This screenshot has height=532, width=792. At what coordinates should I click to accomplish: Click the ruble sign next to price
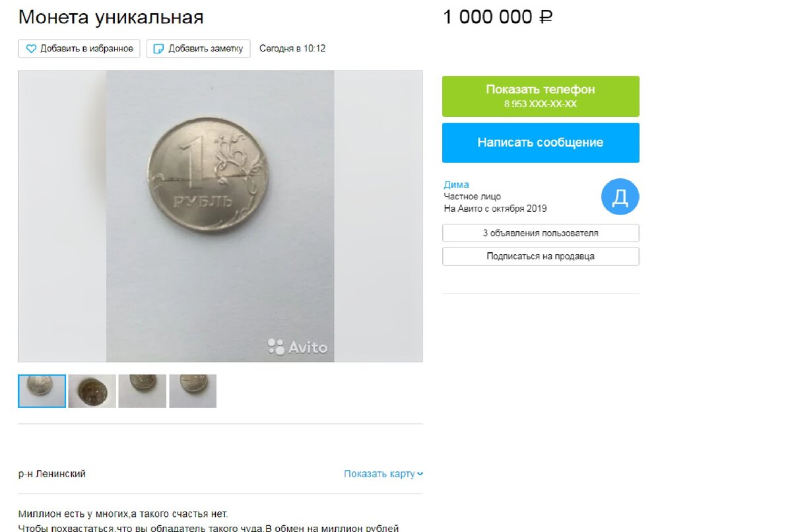coord(546,17)
